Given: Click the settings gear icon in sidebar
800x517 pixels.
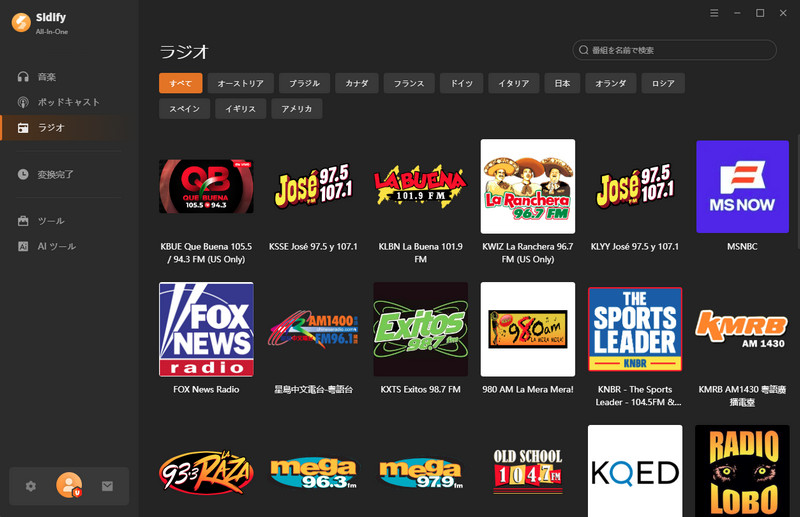Looking at the screenshot, I should click(31, 486).
